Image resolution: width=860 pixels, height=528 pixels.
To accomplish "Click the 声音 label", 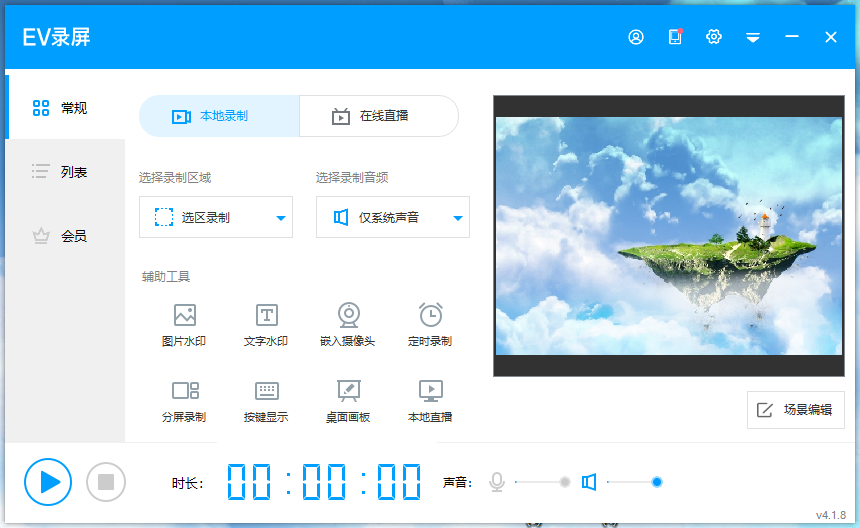I will pyautogui.click(x=457, y=482).
